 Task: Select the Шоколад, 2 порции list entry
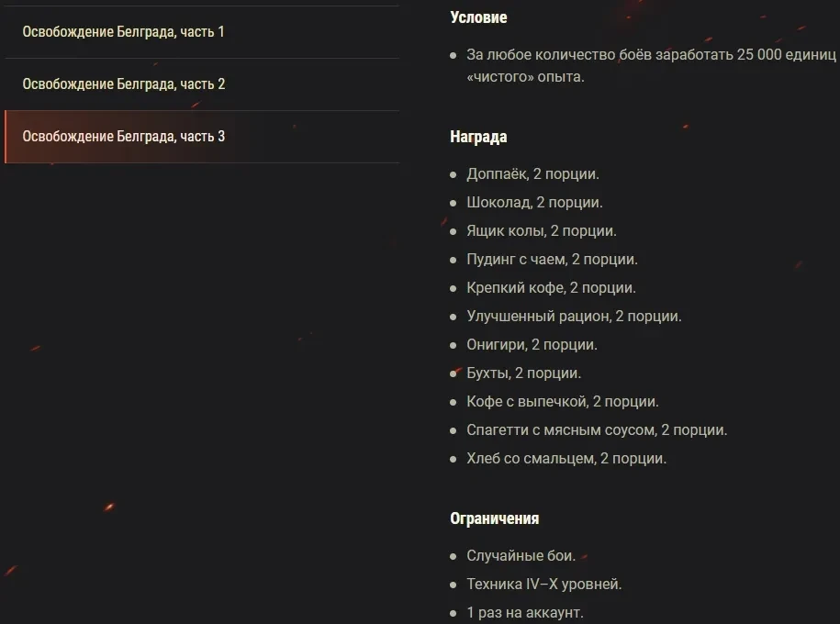pyautogui.click(x=534, y=202)
